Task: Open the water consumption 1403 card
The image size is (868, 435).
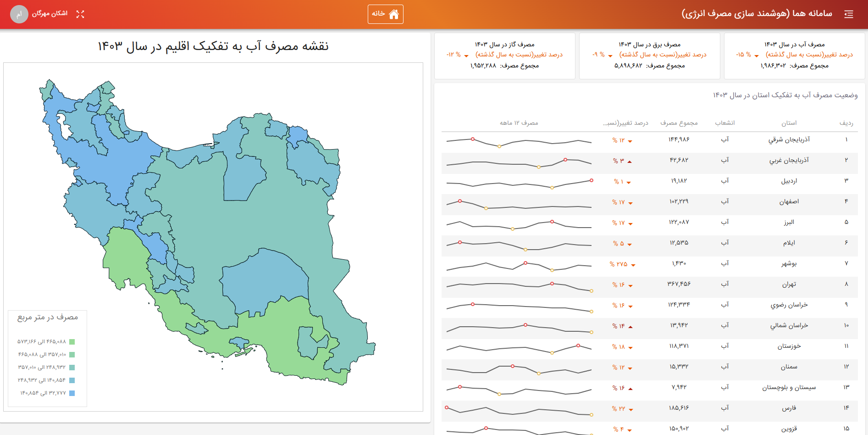Action: tap(794, 56)
